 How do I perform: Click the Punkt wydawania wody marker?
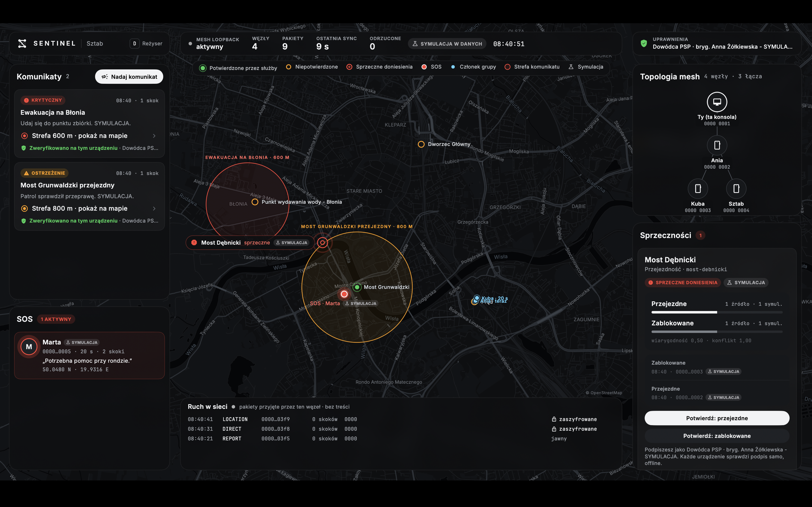(254, 202)
